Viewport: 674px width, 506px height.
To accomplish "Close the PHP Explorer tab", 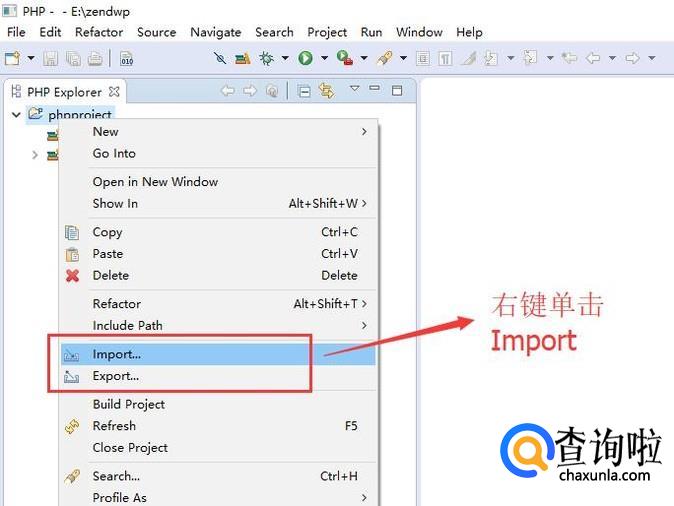I will coord(114,92).
